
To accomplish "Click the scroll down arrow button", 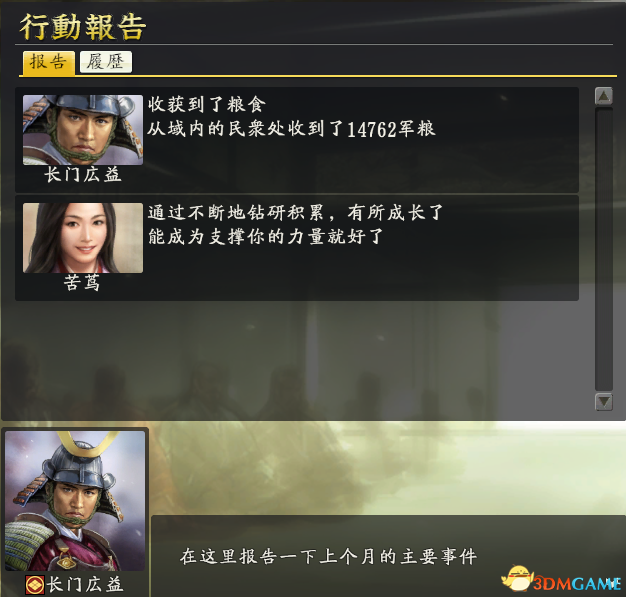I will 604,402.
